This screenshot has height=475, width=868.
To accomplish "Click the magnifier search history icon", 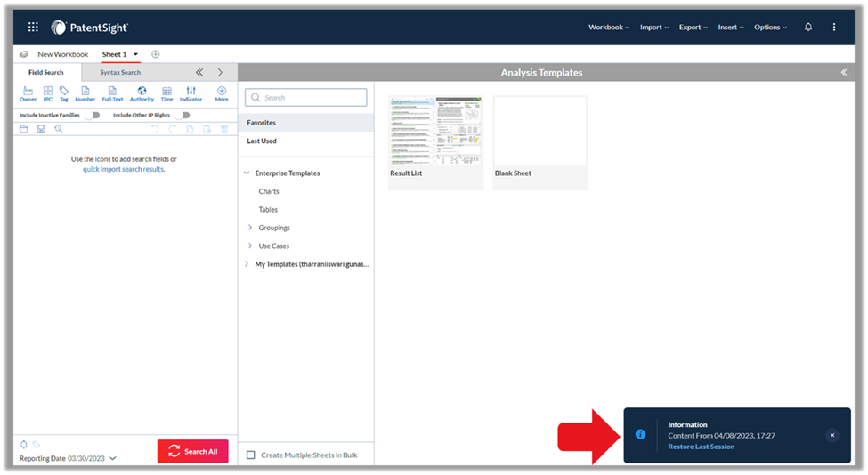I will [x=59, y=129].
